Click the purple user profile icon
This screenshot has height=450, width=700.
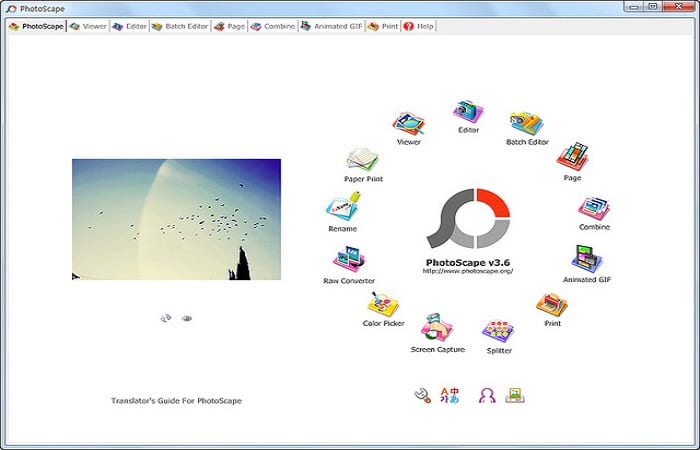click(487, 396)
